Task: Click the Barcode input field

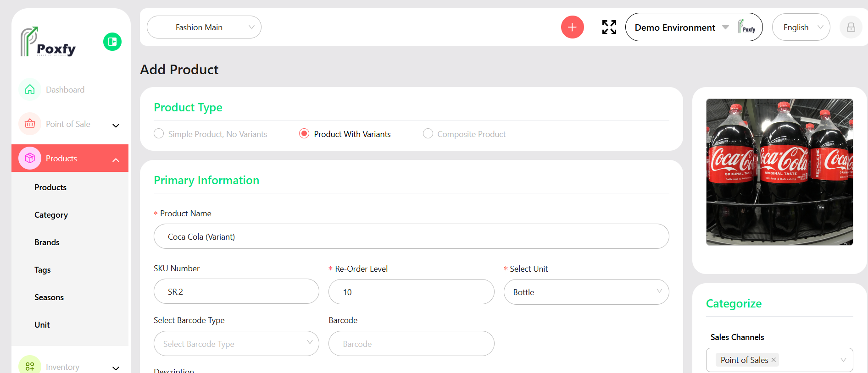Action: (411, 343)
